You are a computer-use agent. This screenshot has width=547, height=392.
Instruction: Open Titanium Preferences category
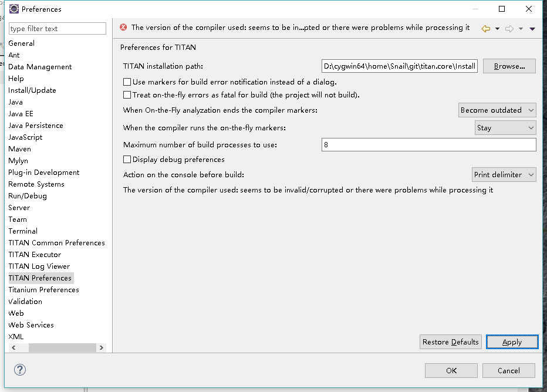43,290
